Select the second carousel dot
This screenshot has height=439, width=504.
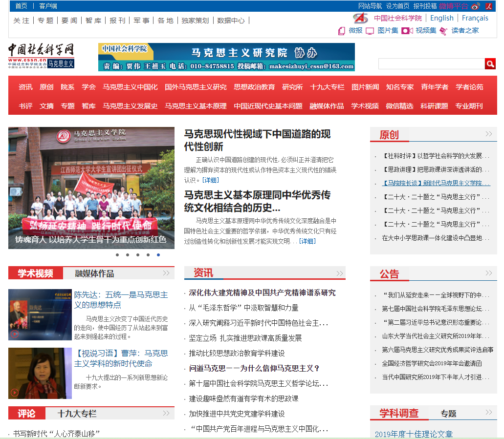point(128,255)
